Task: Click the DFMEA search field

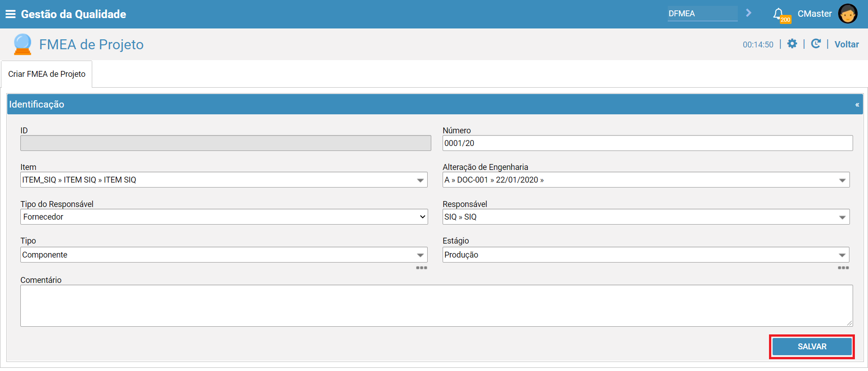Action: coord(703,14)
